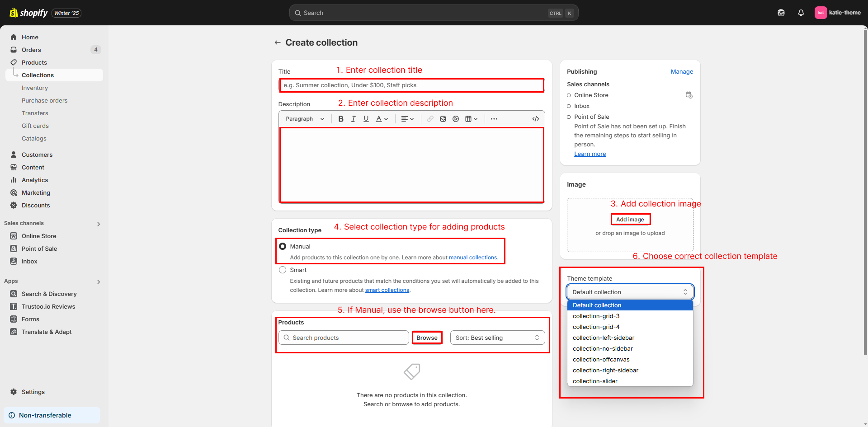Screen dimensions: 868x427
Task: Open the text color picker
Action: pyautogui.click(x=382, y=119)
